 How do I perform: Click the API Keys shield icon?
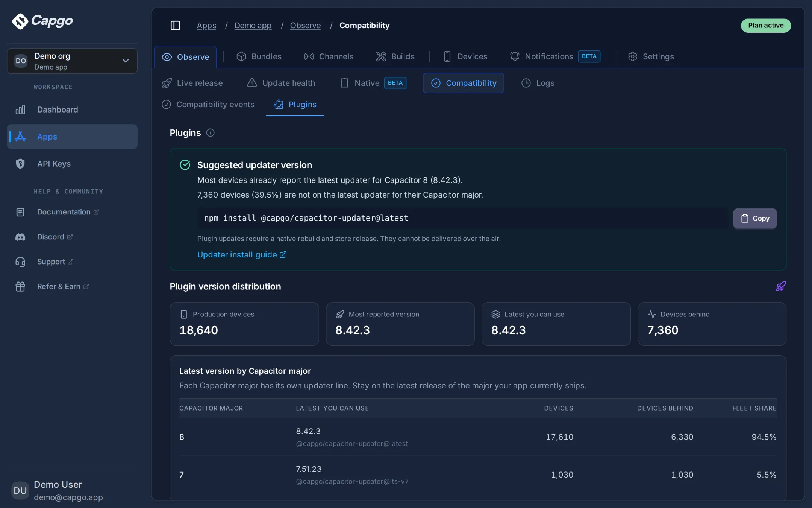(x=20, y=164)
